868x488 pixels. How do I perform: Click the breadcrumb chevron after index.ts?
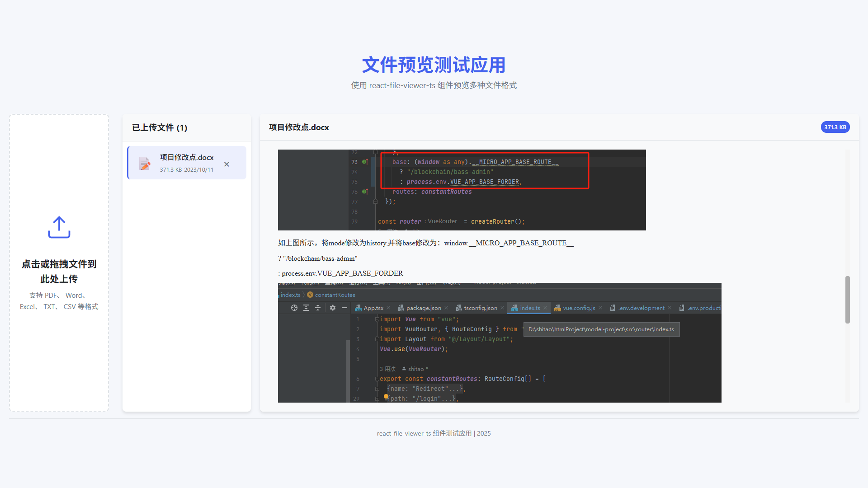[x=304, y=295]
